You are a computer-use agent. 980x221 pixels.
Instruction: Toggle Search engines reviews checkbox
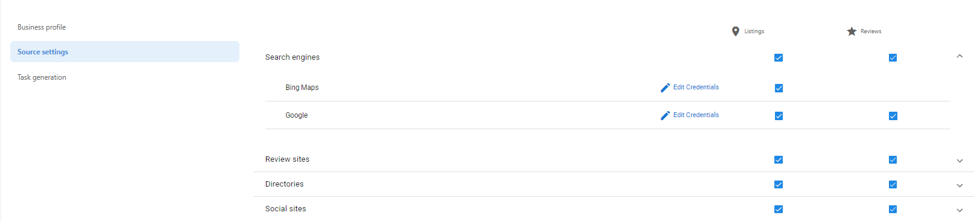893,58
